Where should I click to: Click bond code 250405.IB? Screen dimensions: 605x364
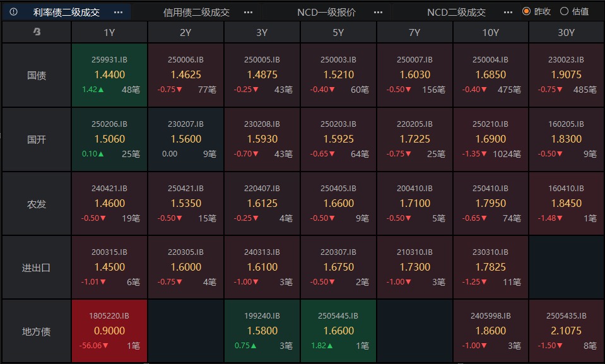338,189
